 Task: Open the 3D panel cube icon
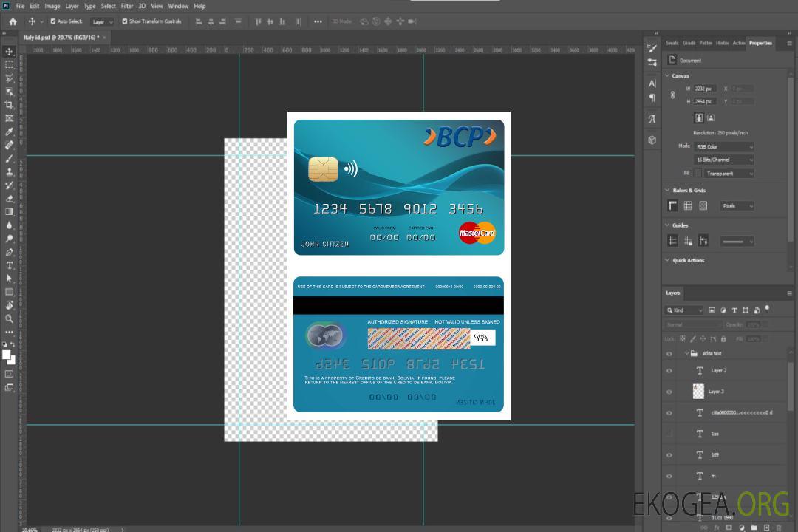(652, 140)
